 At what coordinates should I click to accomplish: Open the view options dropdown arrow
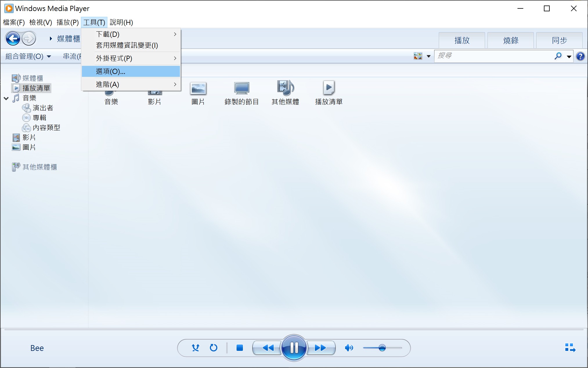pos(428,56)
